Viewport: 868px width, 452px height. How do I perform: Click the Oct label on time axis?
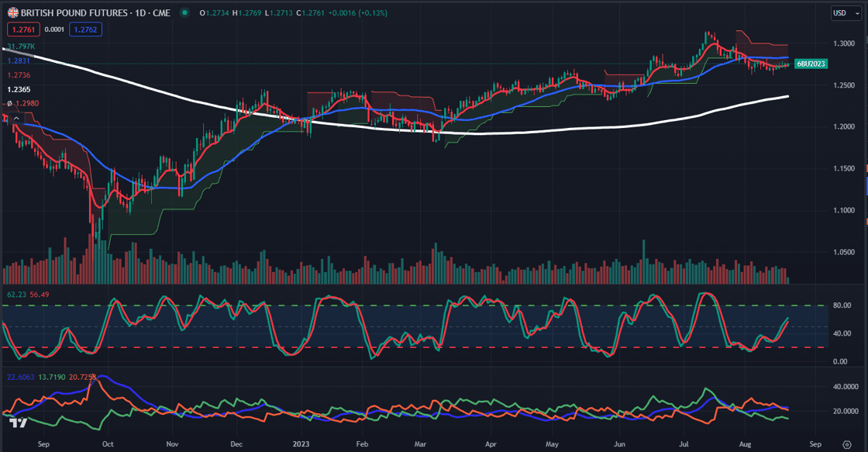108,444
